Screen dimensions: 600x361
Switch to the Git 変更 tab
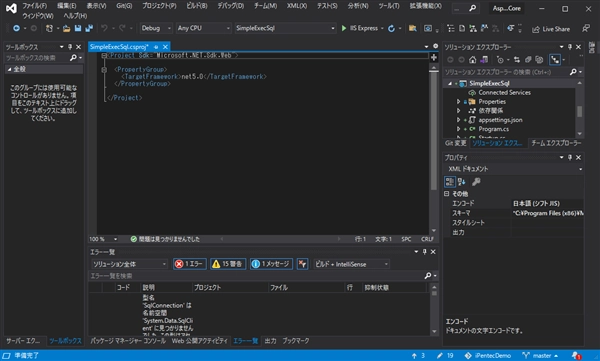(455, 143)
